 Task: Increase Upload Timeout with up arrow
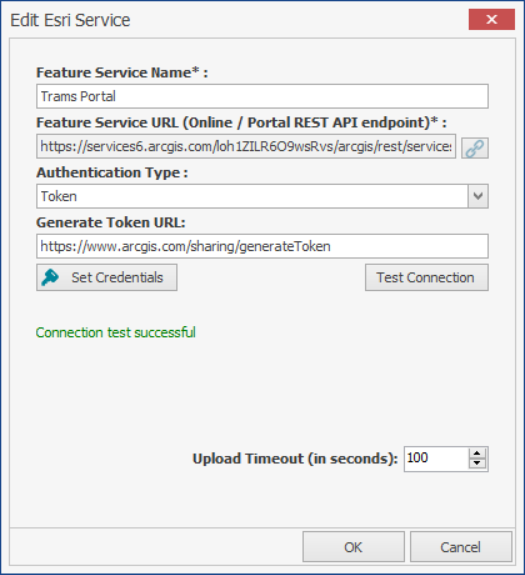[x=477, y=453]
